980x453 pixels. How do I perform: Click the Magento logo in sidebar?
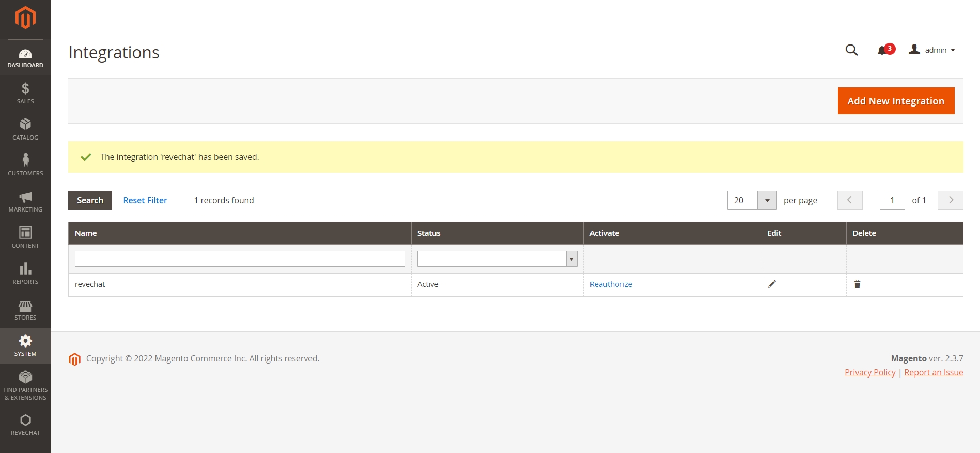tap(25, 18)
